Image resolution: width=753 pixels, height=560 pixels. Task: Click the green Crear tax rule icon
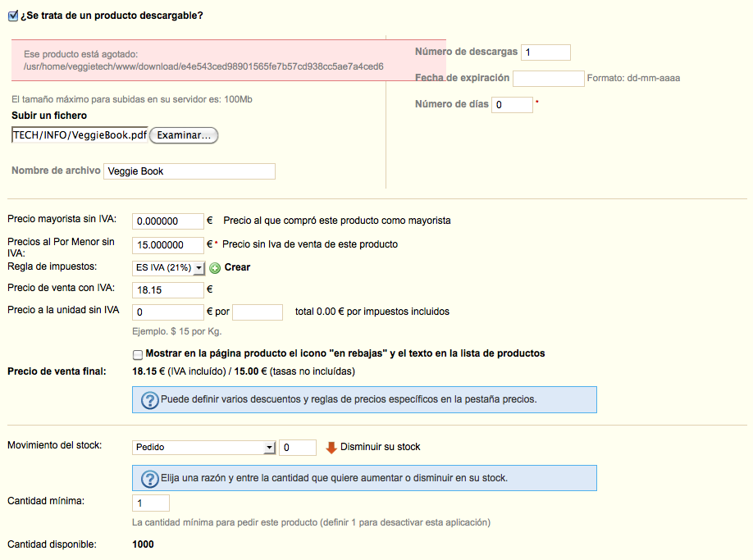coord(215,267)
